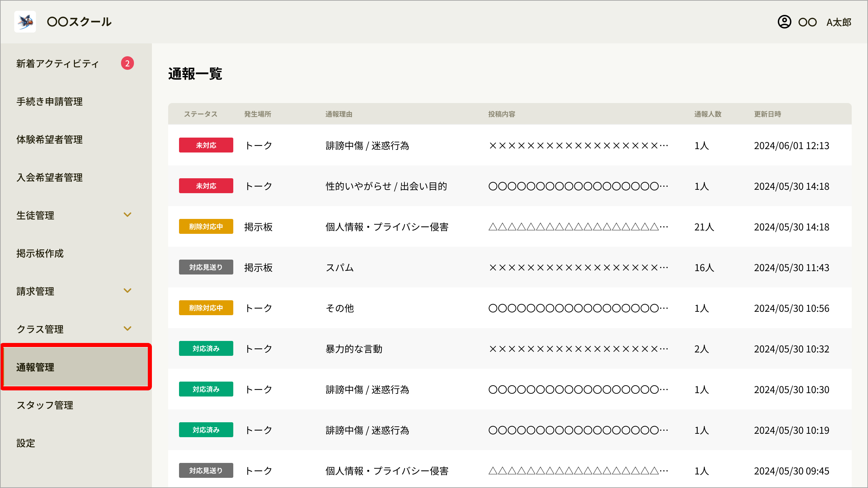Open the 暴力的な言動 report

[x=354, y=349]
